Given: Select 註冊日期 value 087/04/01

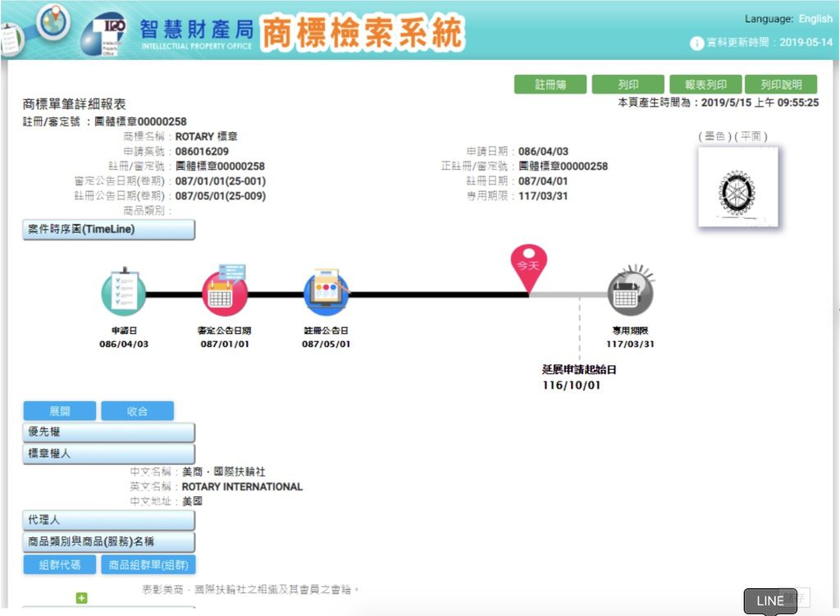Looking at the screenshot, I should 543,181.
